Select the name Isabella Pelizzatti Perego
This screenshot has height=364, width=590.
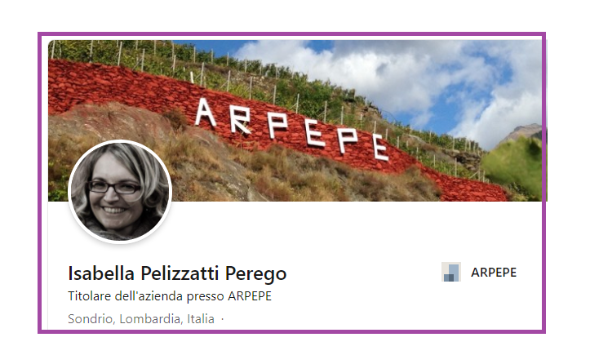point(177,273)
